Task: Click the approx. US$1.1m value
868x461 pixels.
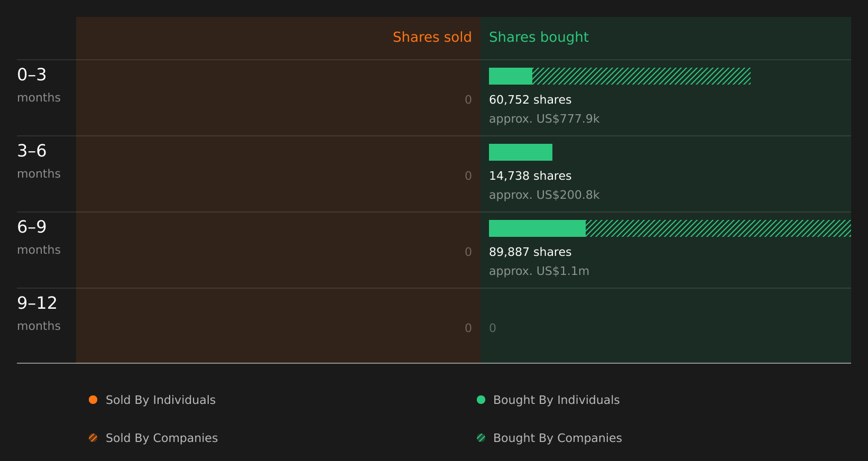Action: (539, 271)
